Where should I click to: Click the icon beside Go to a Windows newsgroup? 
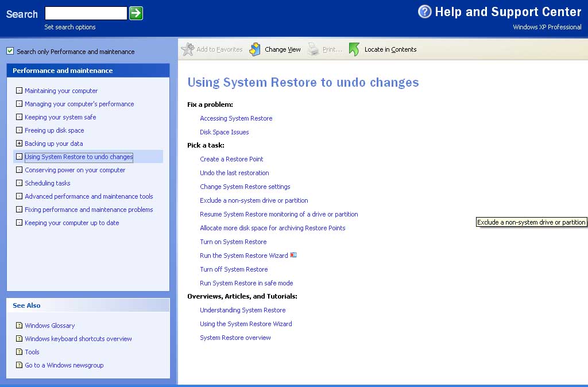point(19,365)
